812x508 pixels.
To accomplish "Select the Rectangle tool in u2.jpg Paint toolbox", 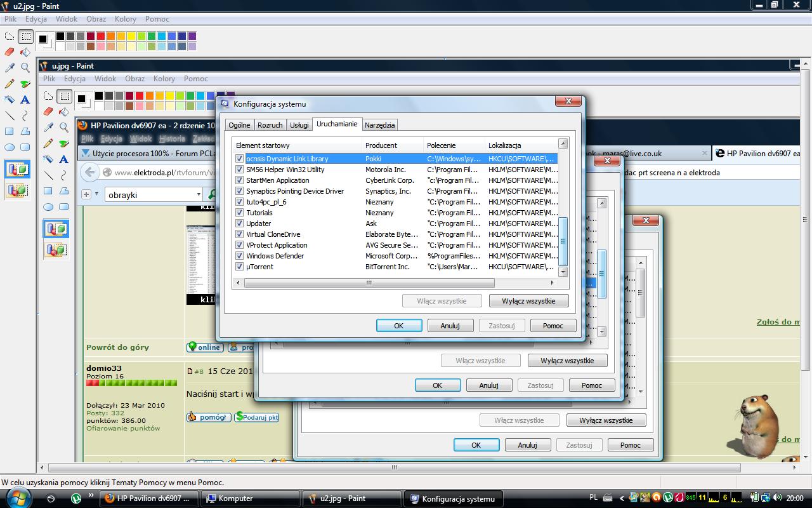I will 10,131.
